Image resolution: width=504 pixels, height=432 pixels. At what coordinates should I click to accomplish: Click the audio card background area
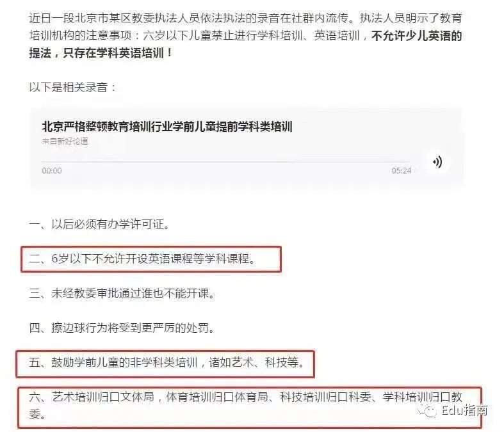pos(247,148)
